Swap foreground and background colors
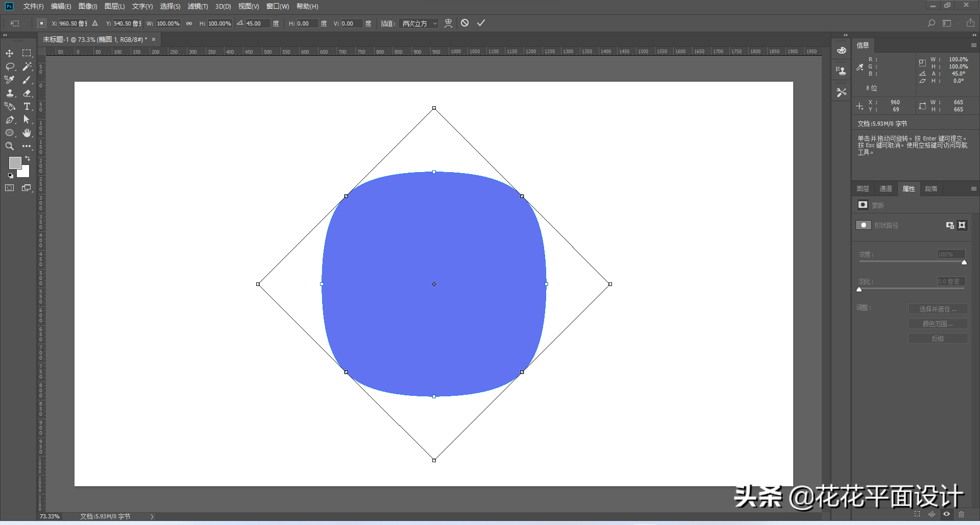The width and height of the screenshot is (980, 525). [x=28, y=159]
